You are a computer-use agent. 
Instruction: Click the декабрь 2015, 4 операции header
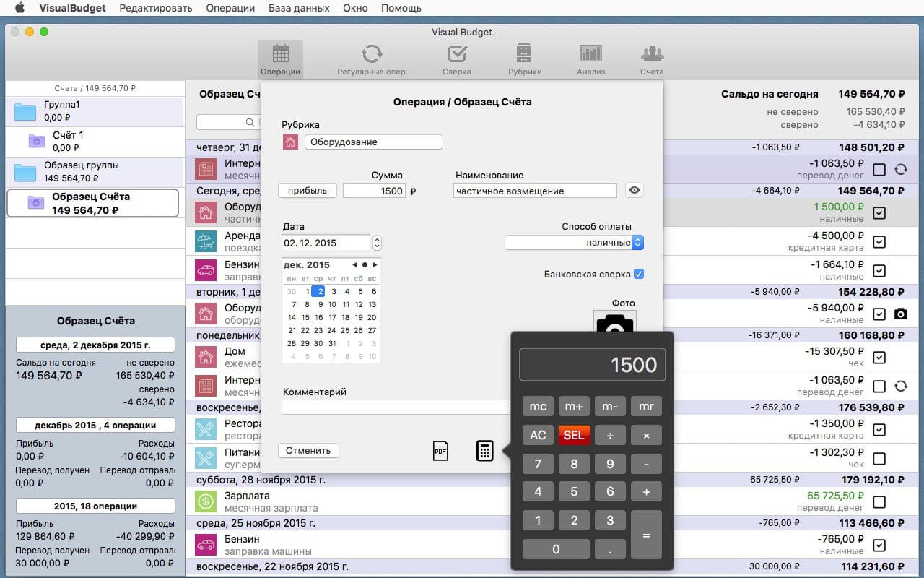95,425
